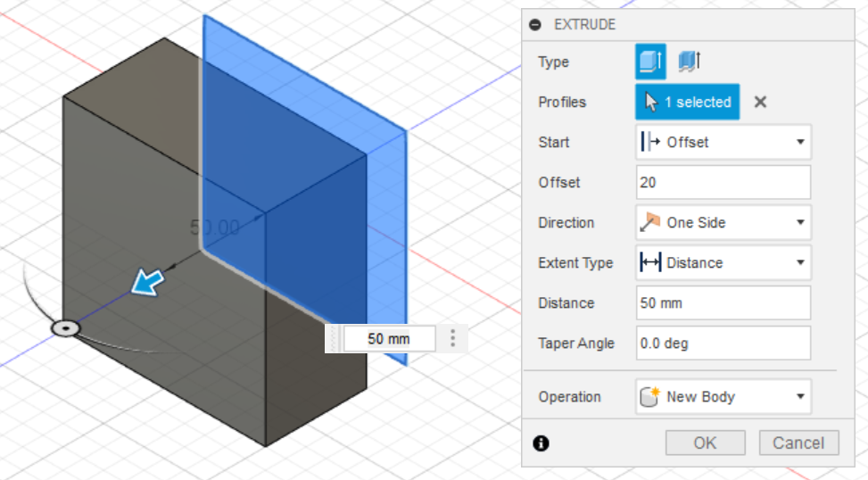868x480 pixels.
Task: Click the taper angle round manipulator handle
Action: click(66, 328)
